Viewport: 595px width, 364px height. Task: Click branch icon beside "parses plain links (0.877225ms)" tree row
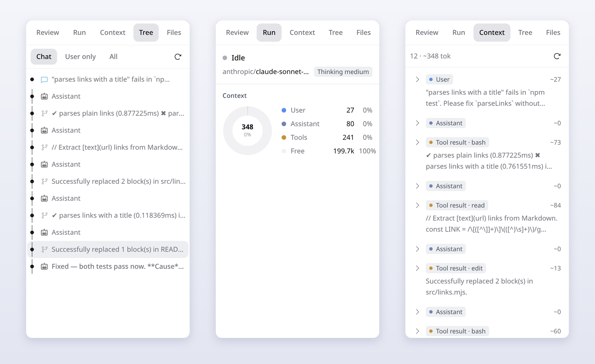44,113
